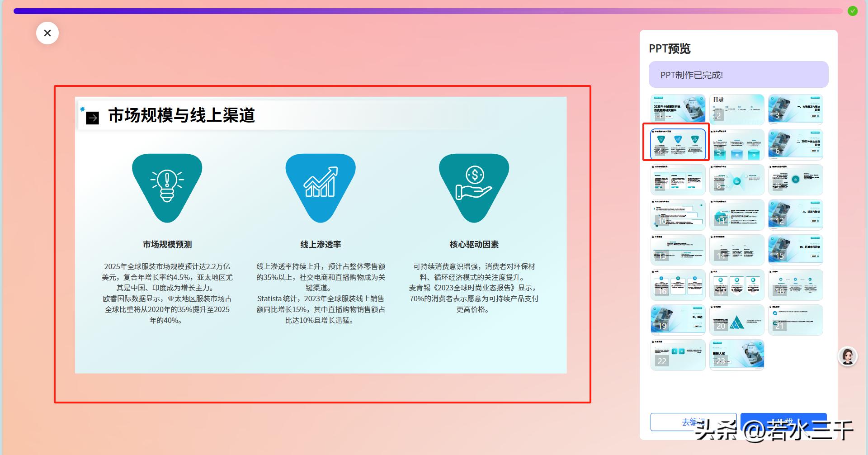Select slide 16 thumbnail
This screenshot has height=455, width=868.
(x=678, y=285)
